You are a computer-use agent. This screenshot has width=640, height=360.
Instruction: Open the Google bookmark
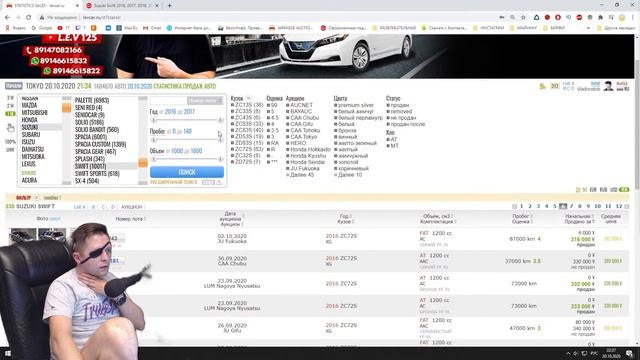[42, 28]
